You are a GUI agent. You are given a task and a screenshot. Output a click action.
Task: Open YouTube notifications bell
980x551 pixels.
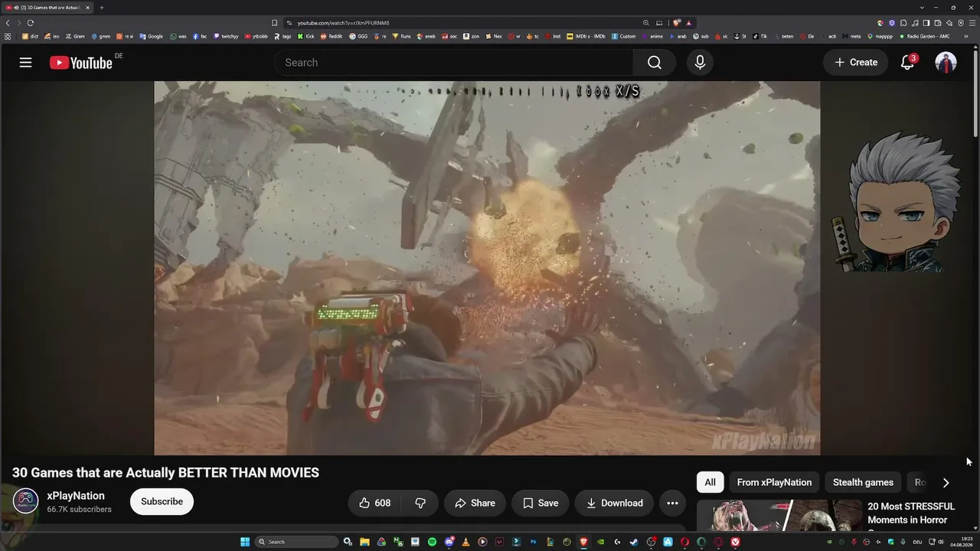[907, 63]
